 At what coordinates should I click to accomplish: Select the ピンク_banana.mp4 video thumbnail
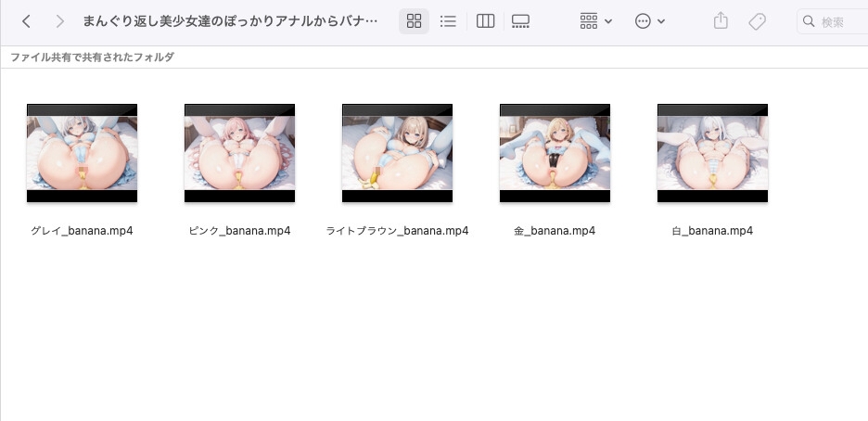tap(239, 153)
